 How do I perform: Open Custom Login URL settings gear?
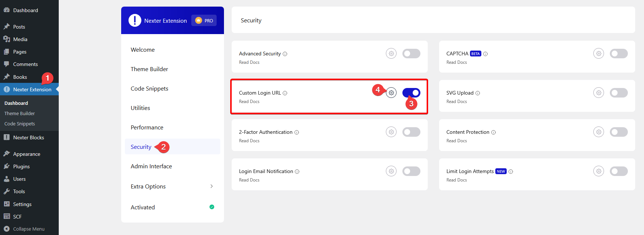[x=391, y=92]
